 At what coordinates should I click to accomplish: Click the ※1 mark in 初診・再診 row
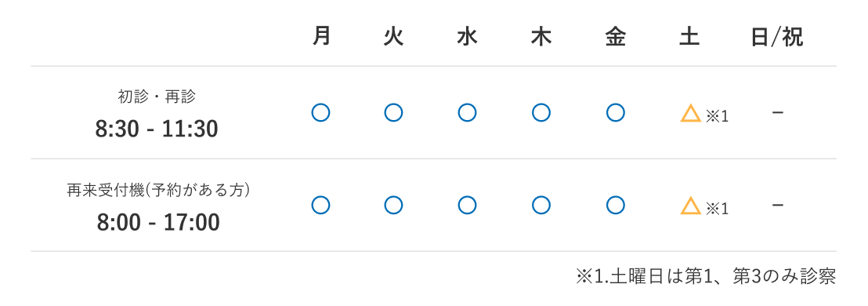(x=718, y=116)
